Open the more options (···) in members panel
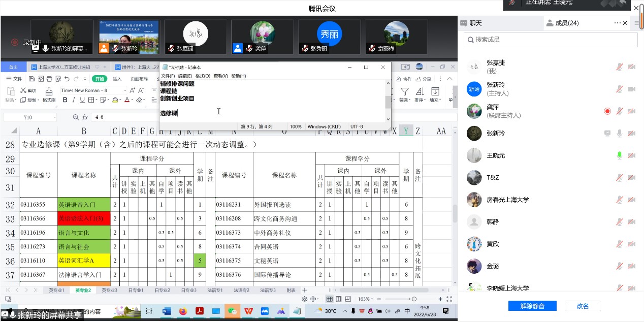This screenshot has width=644, height=322. [617, 23]
